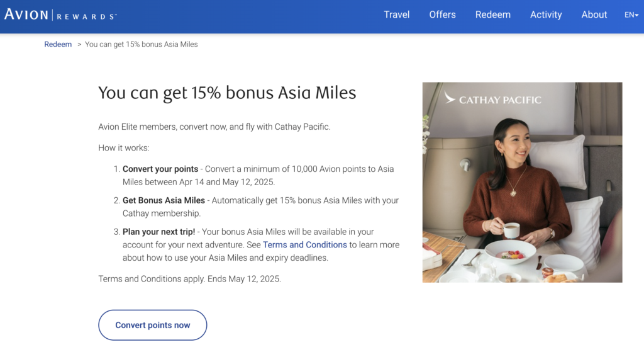This screenshot has width=644, height=347.
Task: Choose About in the header
Action: 594,14
